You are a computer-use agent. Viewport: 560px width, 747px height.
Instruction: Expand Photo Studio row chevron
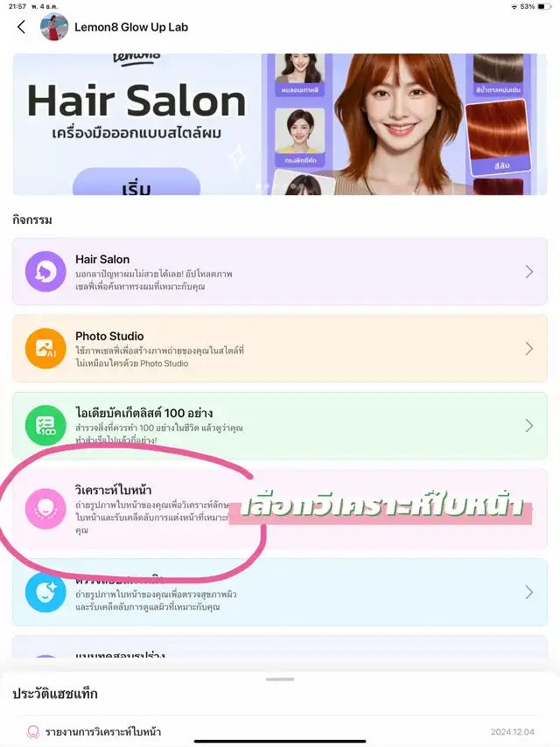pos(529,348)
